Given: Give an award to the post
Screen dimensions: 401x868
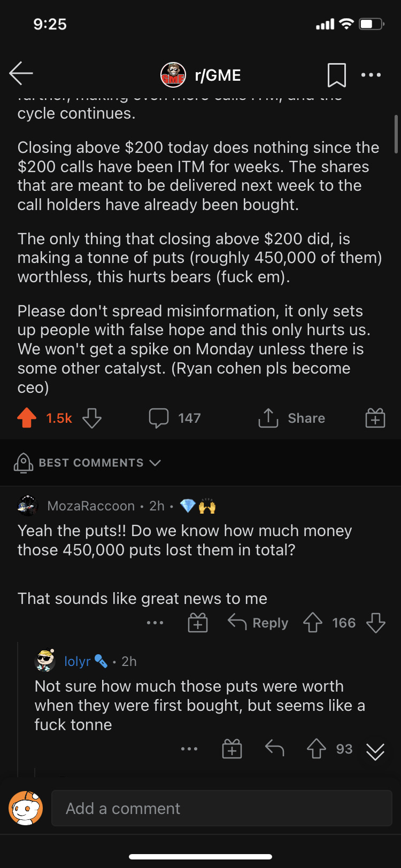Looking at the screenshot, I should [375, 418].
